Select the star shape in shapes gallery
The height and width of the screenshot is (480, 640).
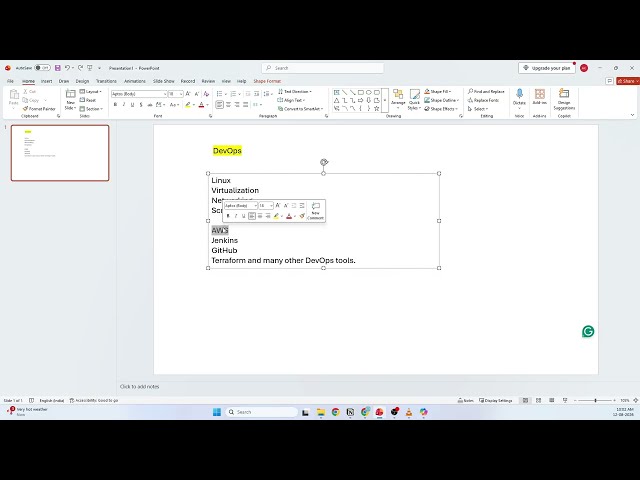[376, 108]
